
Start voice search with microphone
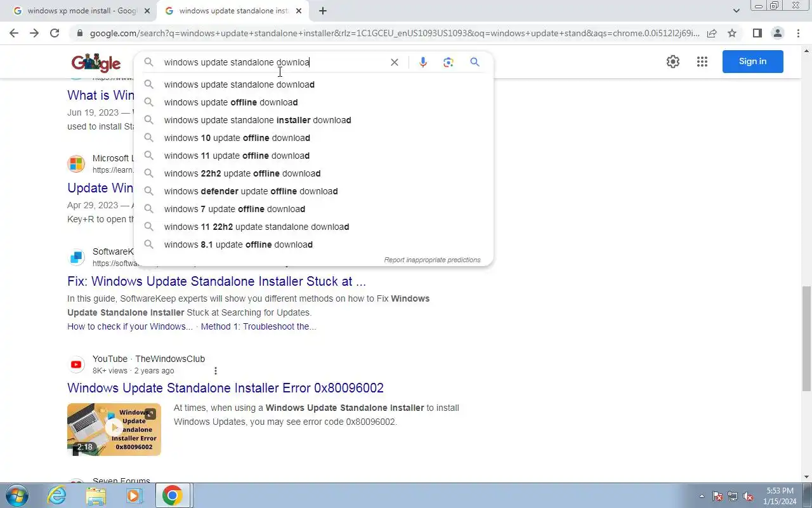pyautogui.click(x=423, y=62)
